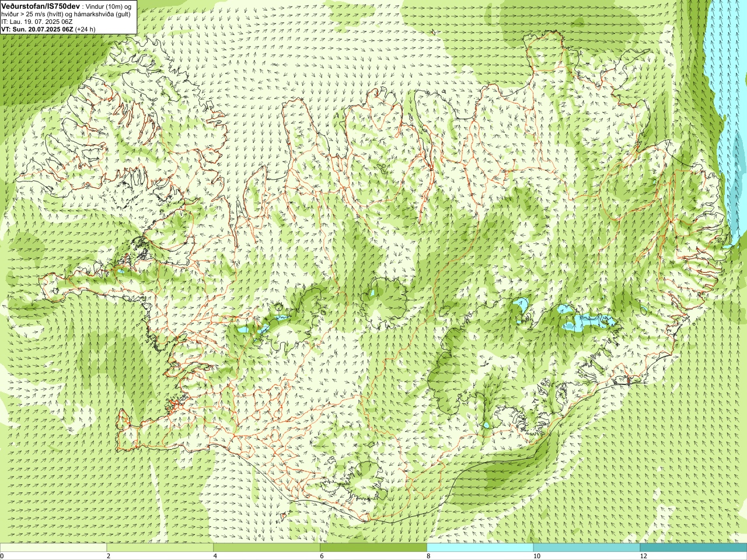Image resolution: width=747 pixels, height=560 pixels.
Task: Click the 0–2 palest color scale segment
Action: (x=53, y=548)
